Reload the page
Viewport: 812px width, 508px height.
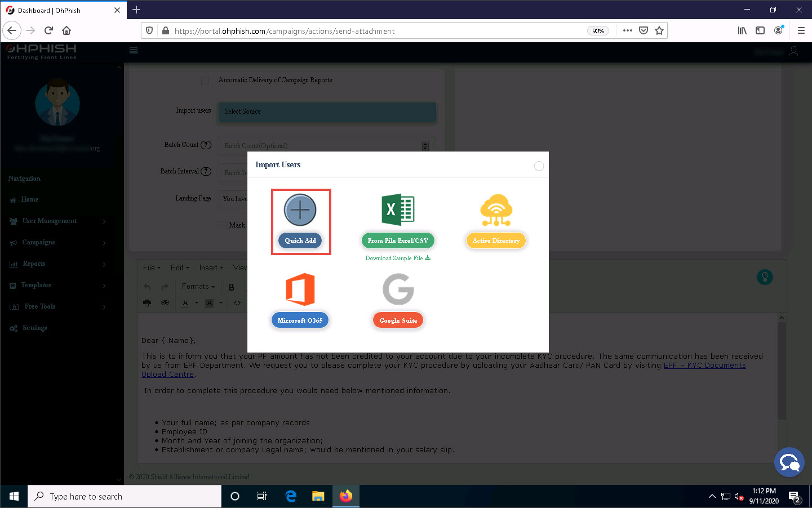pyautogui.click(x=48, y=30)
